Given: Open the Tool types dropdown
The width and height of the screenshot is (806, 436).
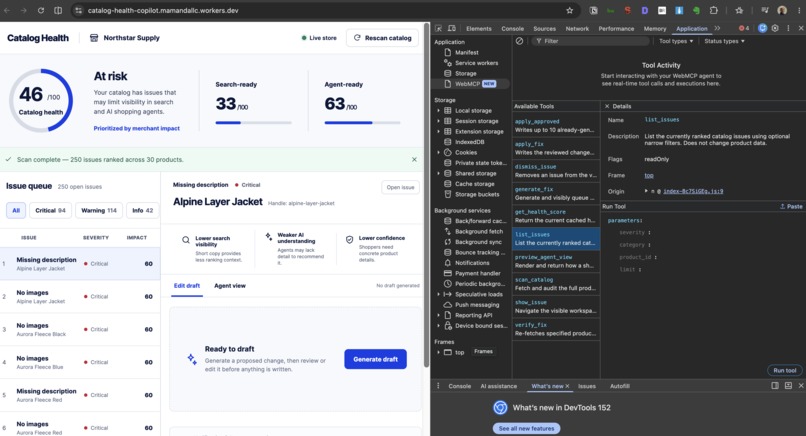Looking at the screenshot, I should coord(676,41).
